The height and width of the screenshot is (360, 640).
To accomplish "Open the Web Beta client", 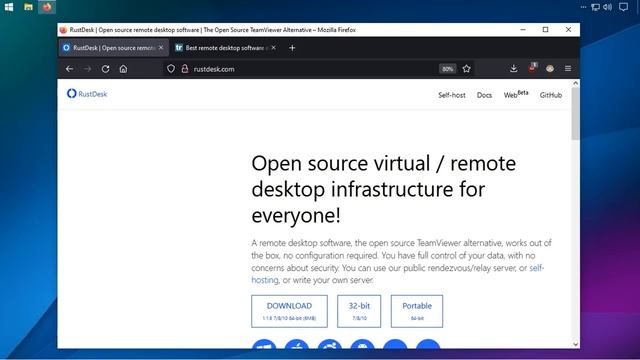I will pyautogui.click(x=516, y=94).
